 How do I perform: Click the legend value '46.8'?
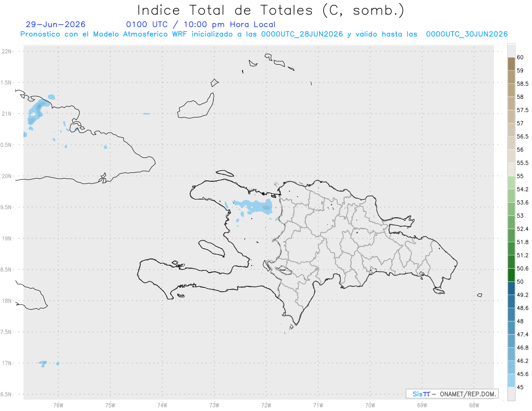(522, 348)
